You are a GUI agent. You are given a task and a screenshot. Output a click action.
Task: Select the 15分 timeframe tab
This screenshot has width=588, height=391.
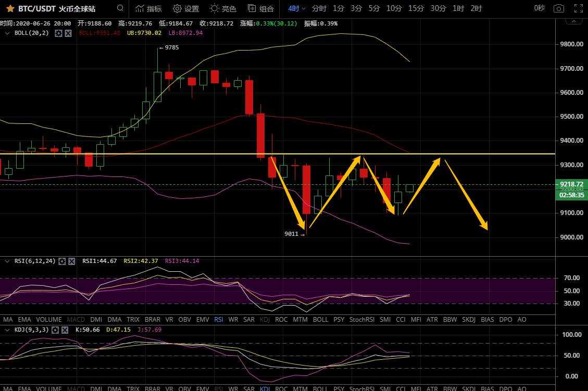416,8
